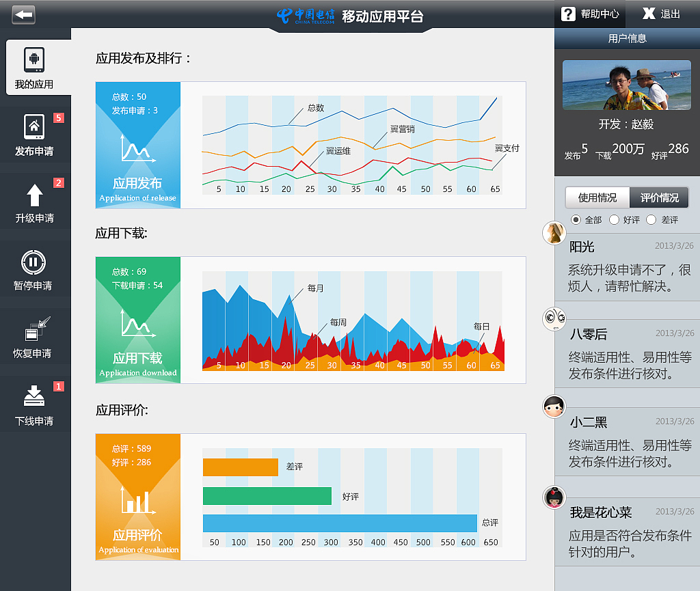Click the 帮助中心 button text

point(600,14)
